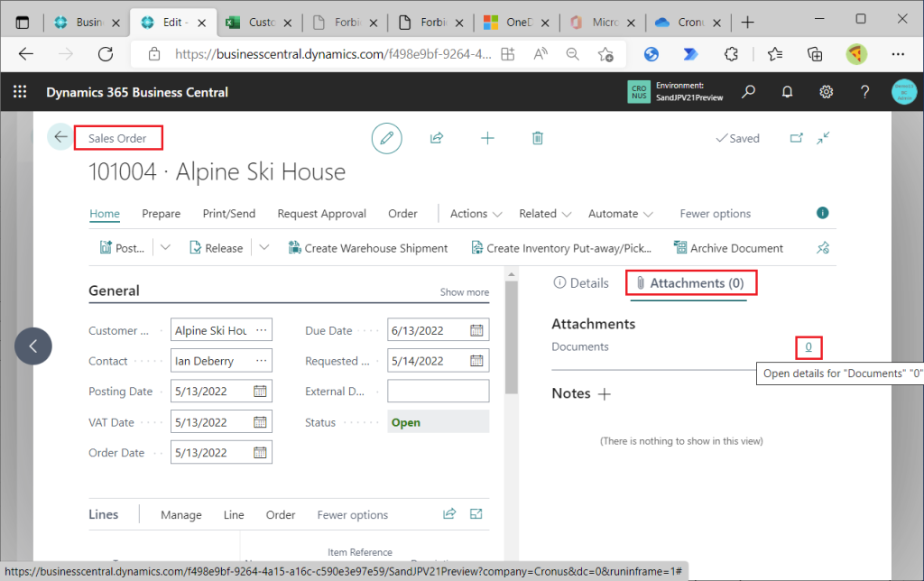This screenshot has width=924, height=581.
Task: Expand the Automate menu
Action: pos(620,214)
